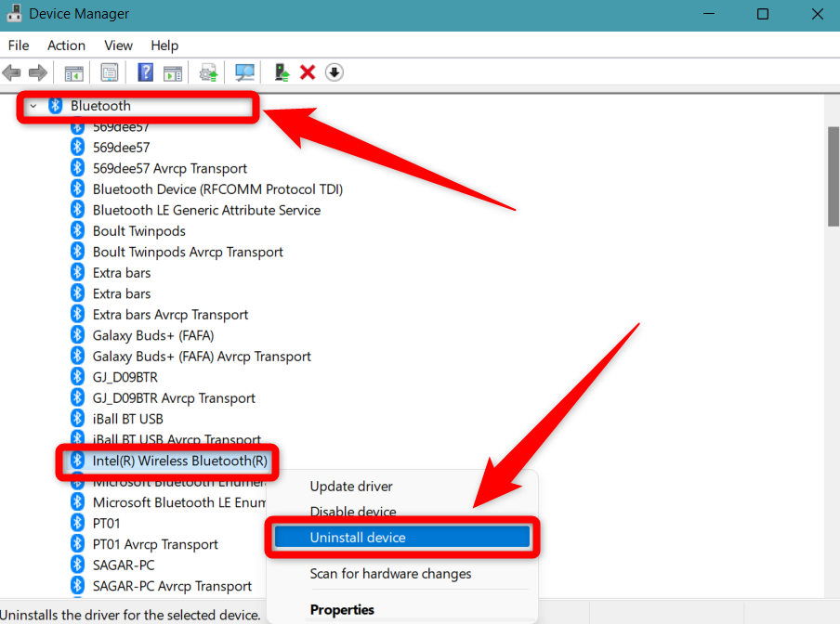Click red X Uninstall device toolbar icon
840x624 pixels.
pos(308,72)
